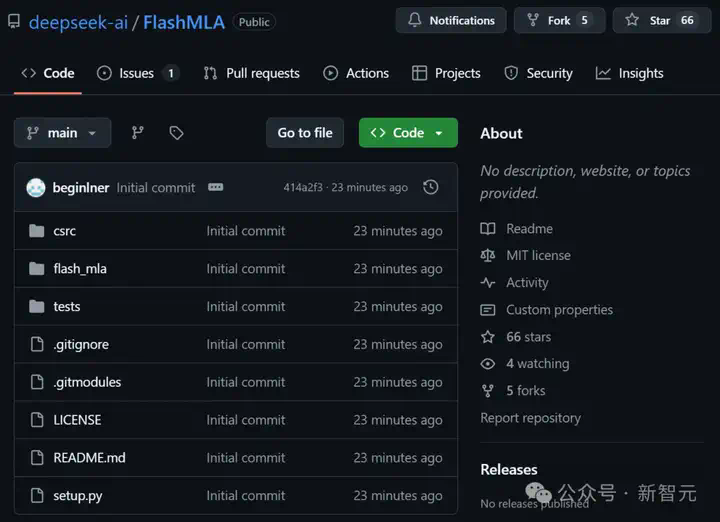Image resolution: width=720 pixels, height=522 pixels.
Task: Expand commit details ellipsis button
Action: (215, 187)
